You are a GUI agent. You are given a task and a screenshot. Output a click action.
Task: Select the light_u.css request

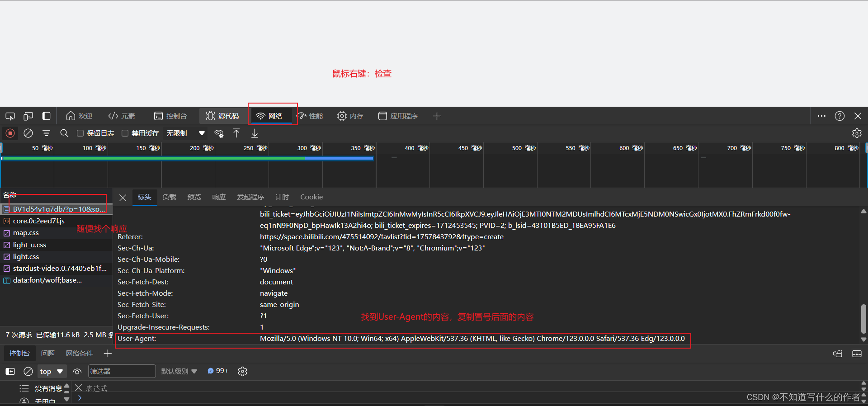(x=56, y=245)
